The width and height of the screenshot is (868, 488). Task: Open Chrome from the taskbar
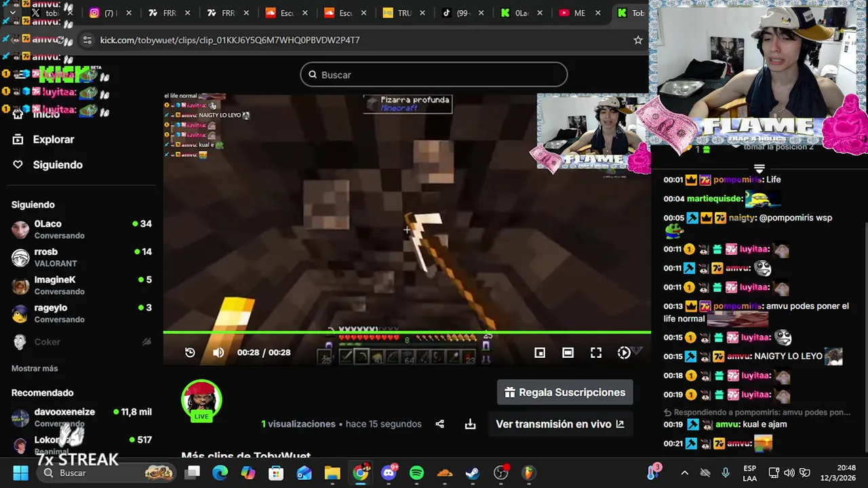(x=361, y=473)
